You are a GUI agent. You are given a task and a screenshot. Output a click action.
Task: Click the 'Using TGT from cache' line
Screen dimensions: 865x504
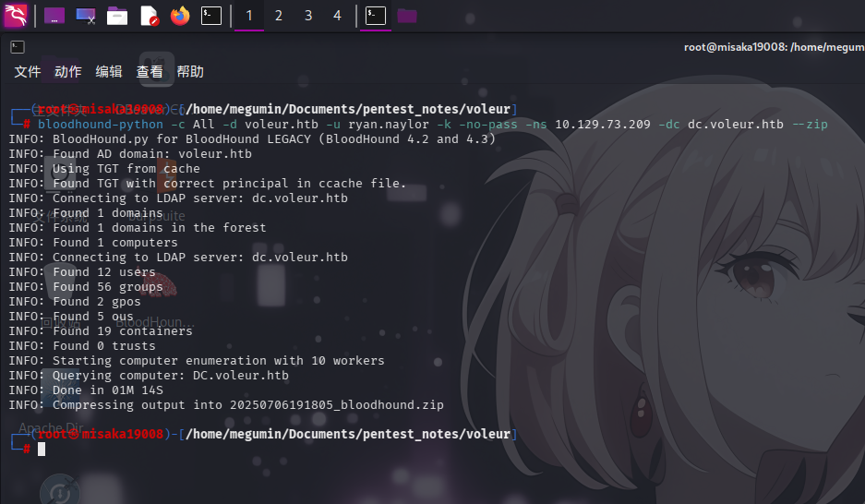click(x=104, y=169)
